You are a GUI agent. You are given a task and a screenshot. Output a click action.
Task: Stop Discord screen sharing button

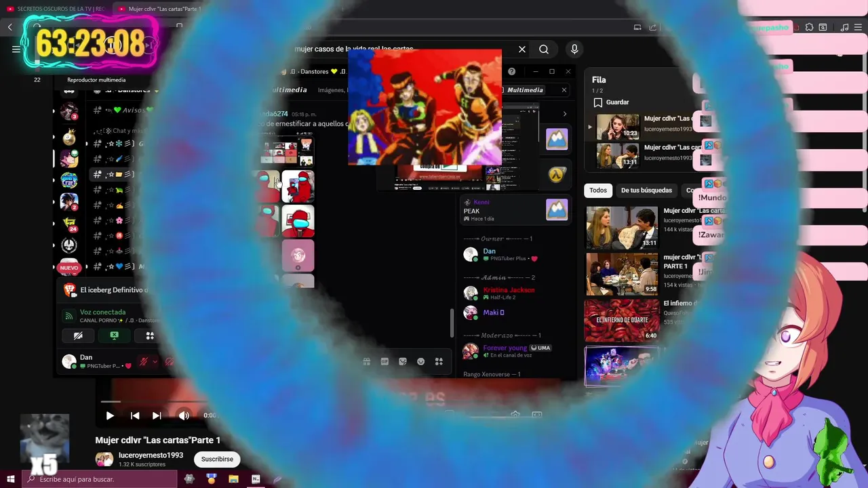[x=114, y=335]
